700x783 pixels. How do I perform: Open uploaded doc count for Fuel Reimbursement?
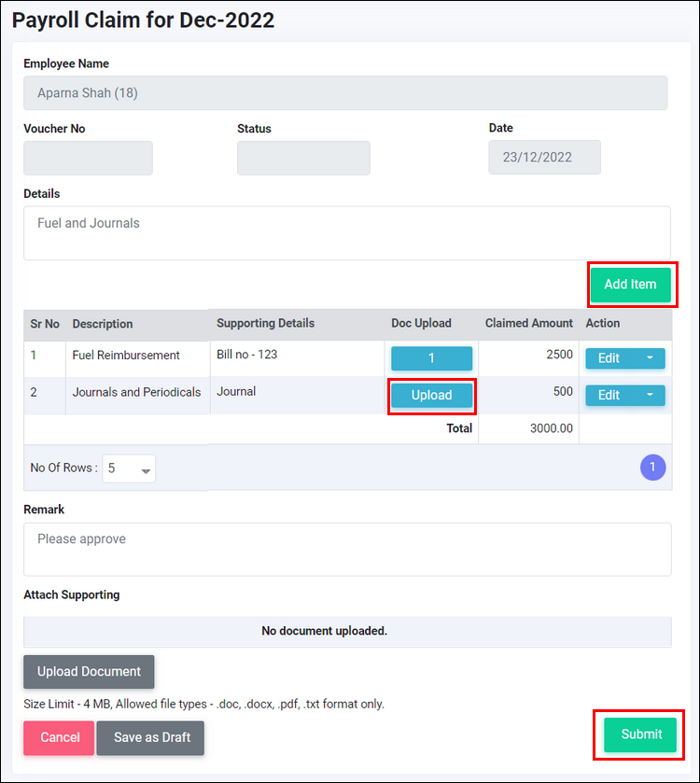(431, 358)
